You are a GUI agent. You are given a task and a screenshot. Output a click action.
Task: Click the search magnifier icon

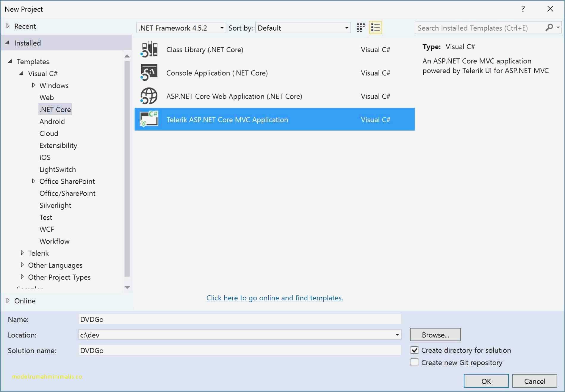point(549,28)
